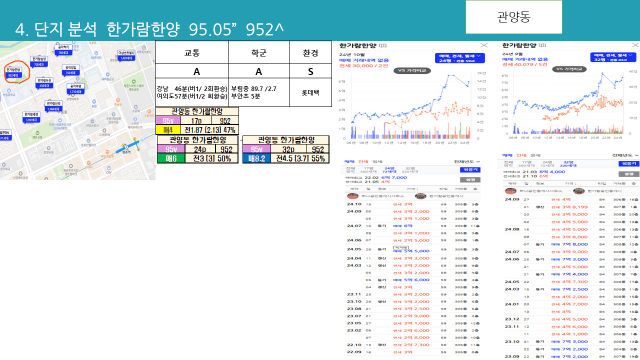Click the blue button beside size options, right panel

(629, 164)
